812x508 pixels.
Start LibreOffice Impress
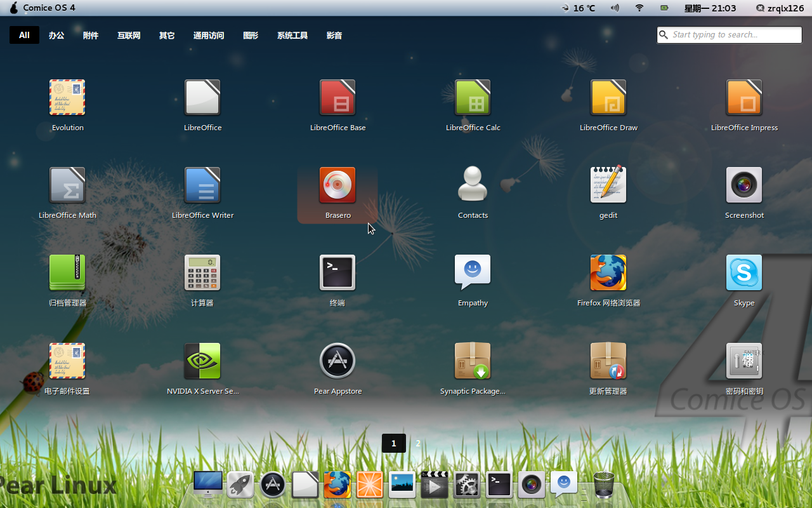coord(744,97)
